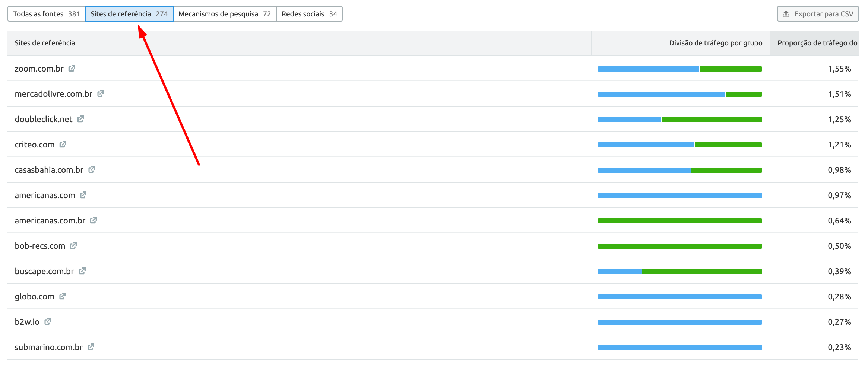Open globo.com external link icon
This screenshot has height=368, width=868.
(63, 296)
